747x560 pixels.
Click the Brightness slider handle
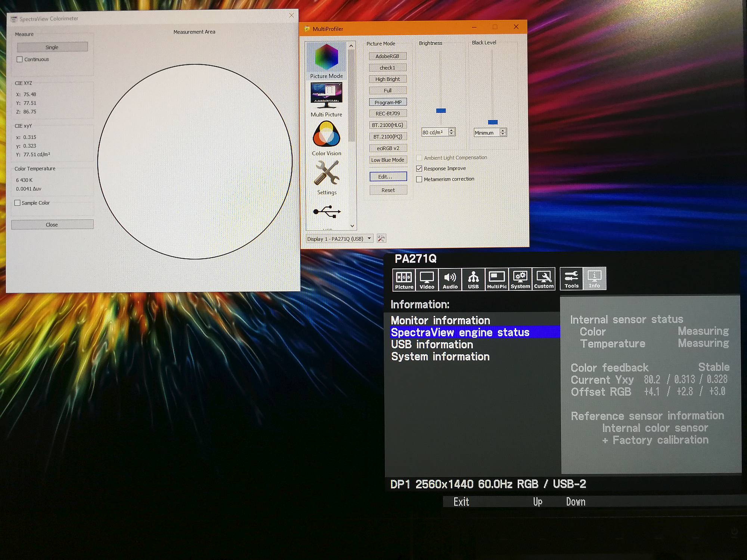click(x=441, y=111)
